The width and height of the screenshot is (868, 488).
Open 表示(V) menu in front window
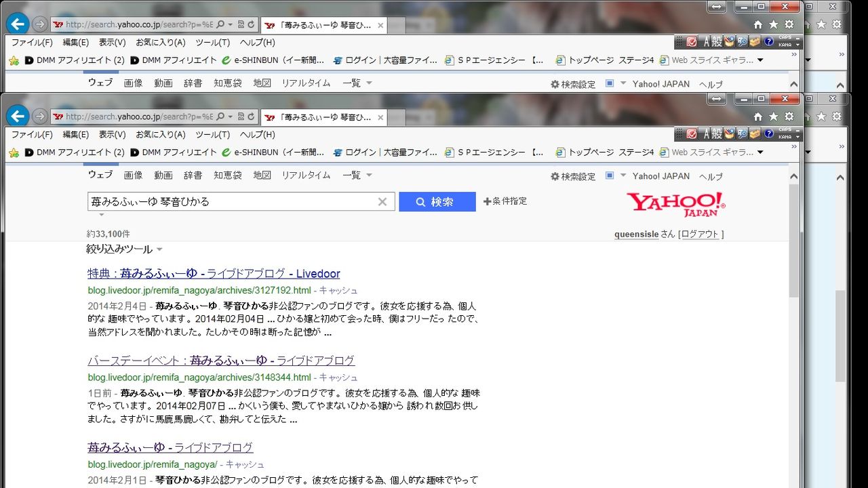click(x=113, y=135)
